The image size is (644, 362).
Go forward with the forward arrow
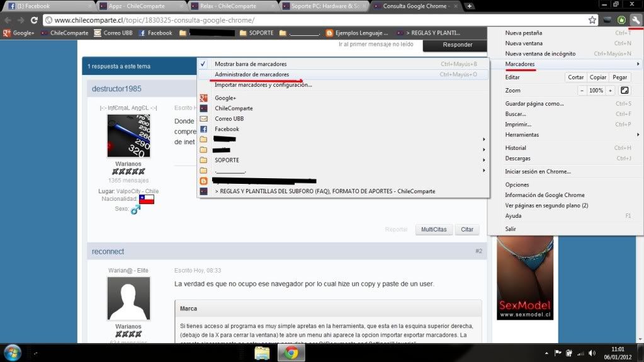click(x=21, y=20)
